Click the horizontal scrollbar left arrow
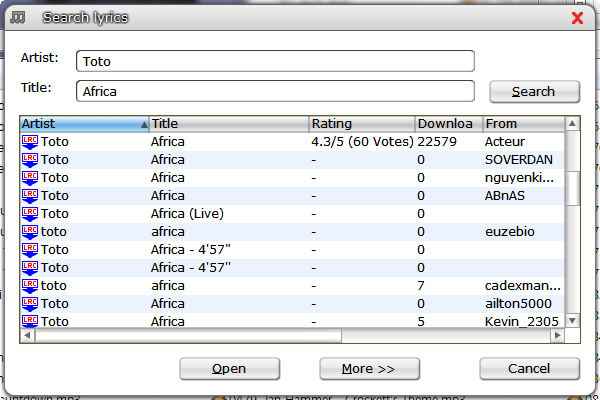The width and height of the screenshot is (600, 400). pos(27,336)
